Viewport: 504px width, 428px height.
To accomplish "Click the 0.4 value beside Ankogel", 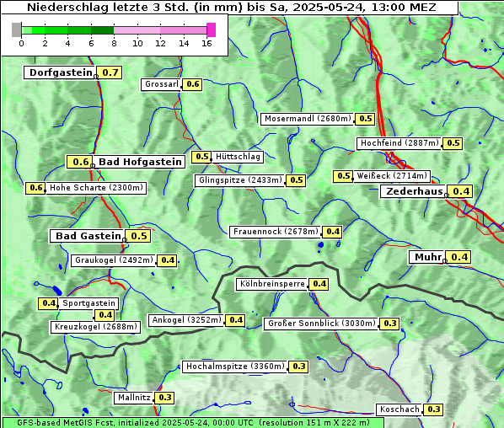I will 235,321.
